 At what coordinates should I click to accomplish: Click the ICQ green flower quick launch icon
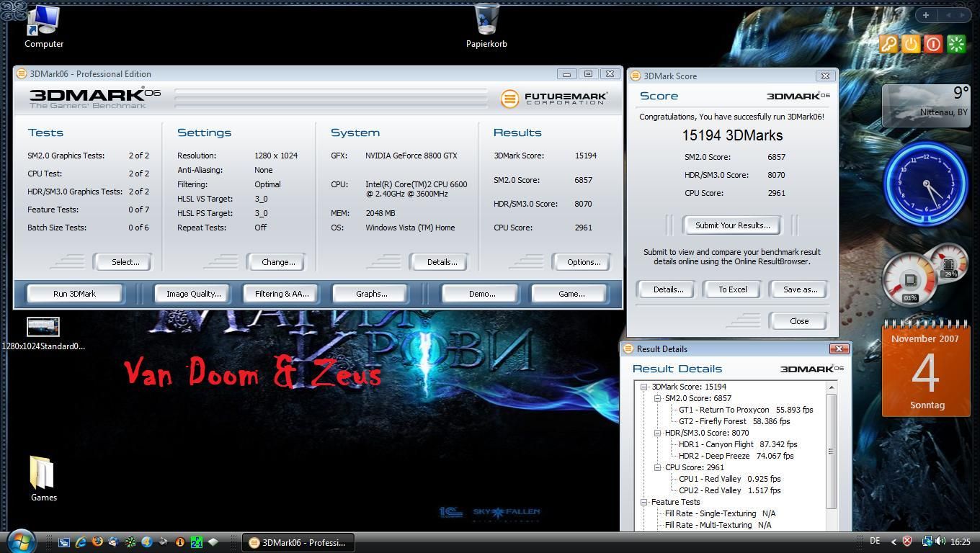(x=130, y=542)
